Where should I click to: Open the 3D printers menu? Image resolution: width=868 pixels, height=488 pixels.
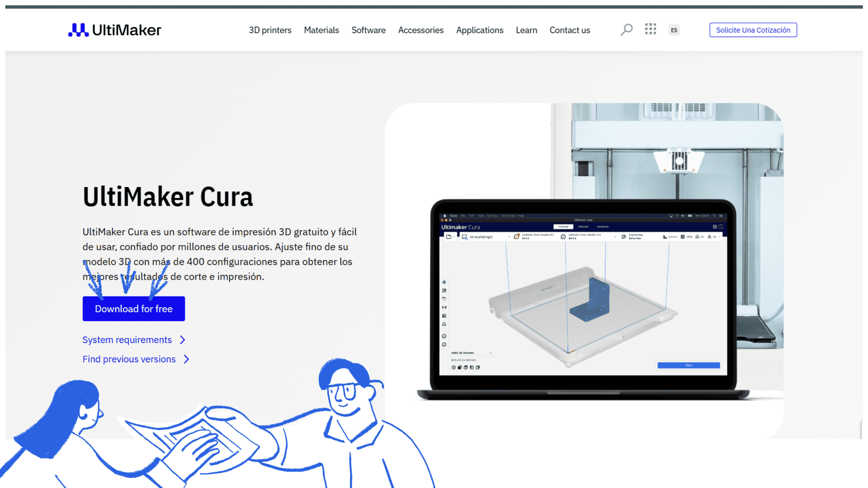pos(270,30)
